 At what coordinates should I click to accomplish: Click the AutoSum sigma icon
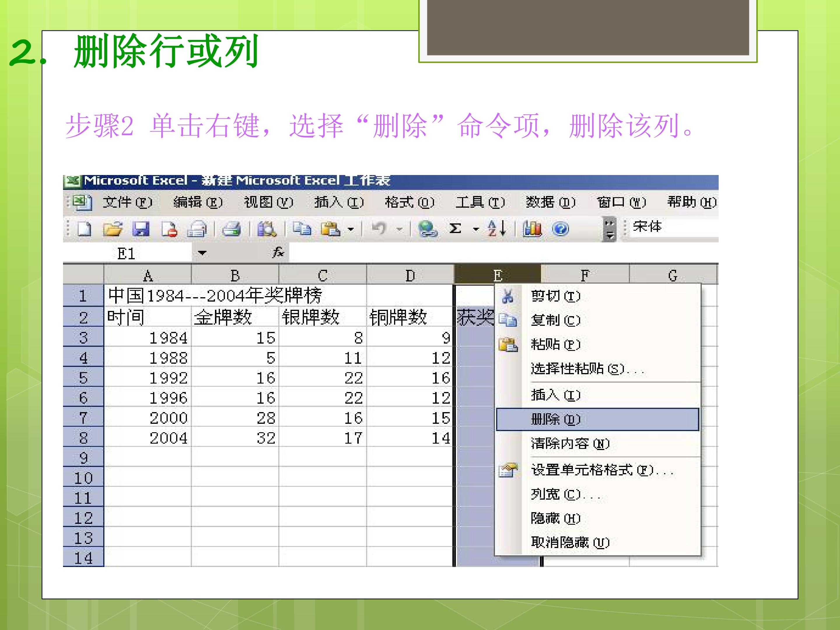click(x=455, y=229)
